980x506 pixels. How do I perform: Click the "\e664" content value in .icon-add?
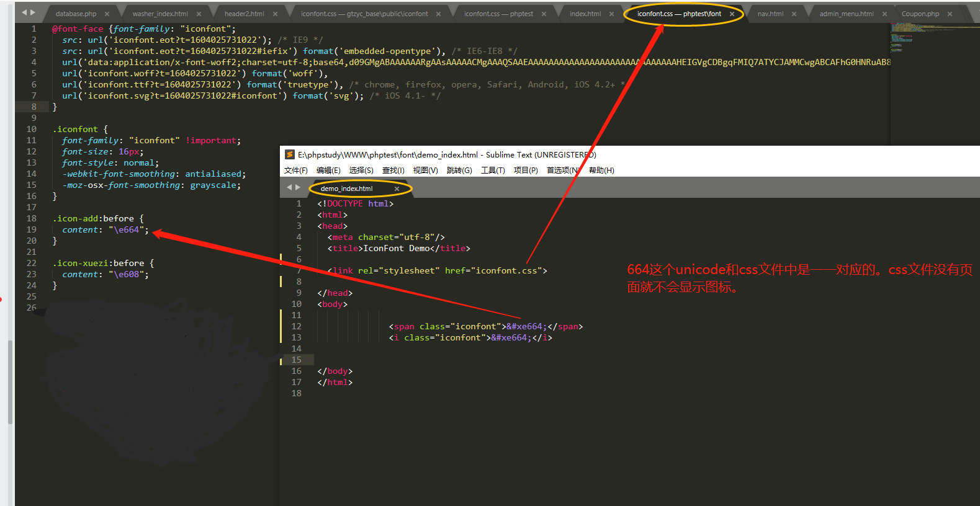click(x=126, y=229)
